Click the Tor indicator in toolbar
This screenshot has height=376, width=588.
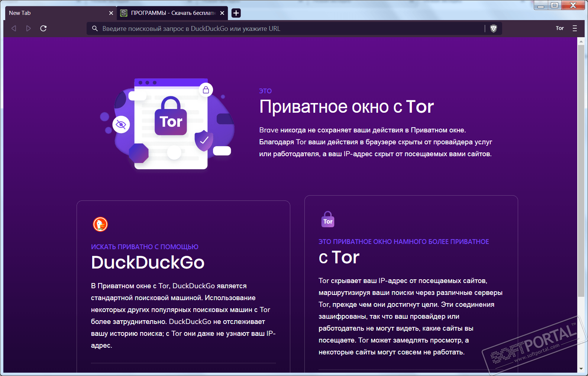pyautogui.click(x=560, y=28)
